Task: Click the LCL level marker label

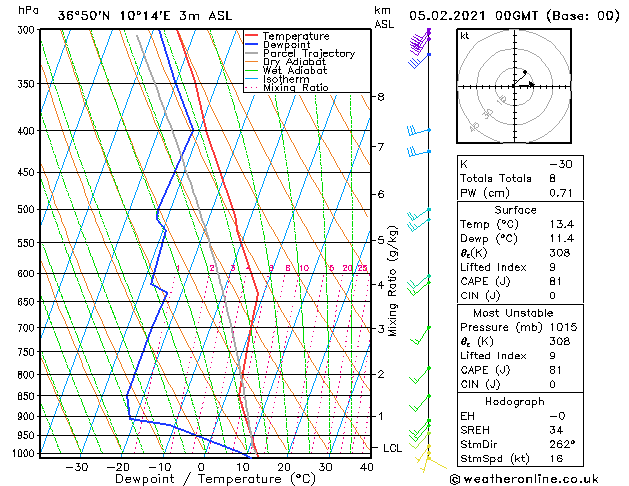Action: point(392,448)
